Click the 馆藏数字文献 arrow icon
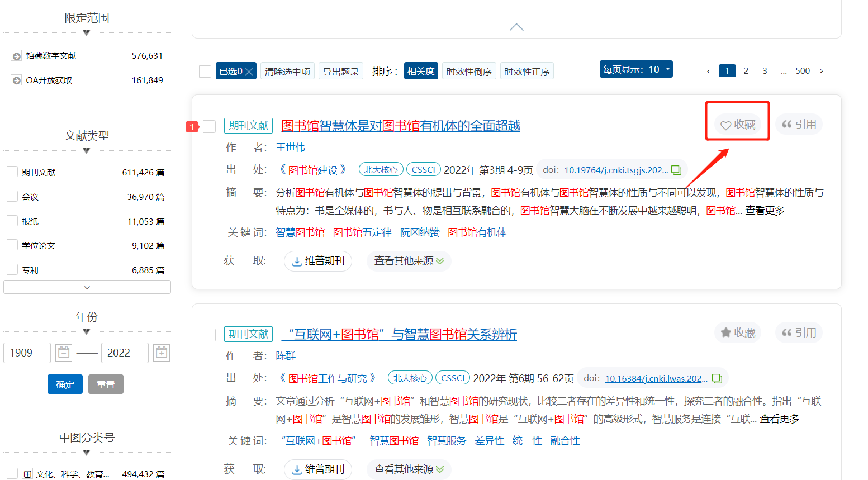This screenshot has width=868, height=480. pyautogui.click(x=17, y=56)
